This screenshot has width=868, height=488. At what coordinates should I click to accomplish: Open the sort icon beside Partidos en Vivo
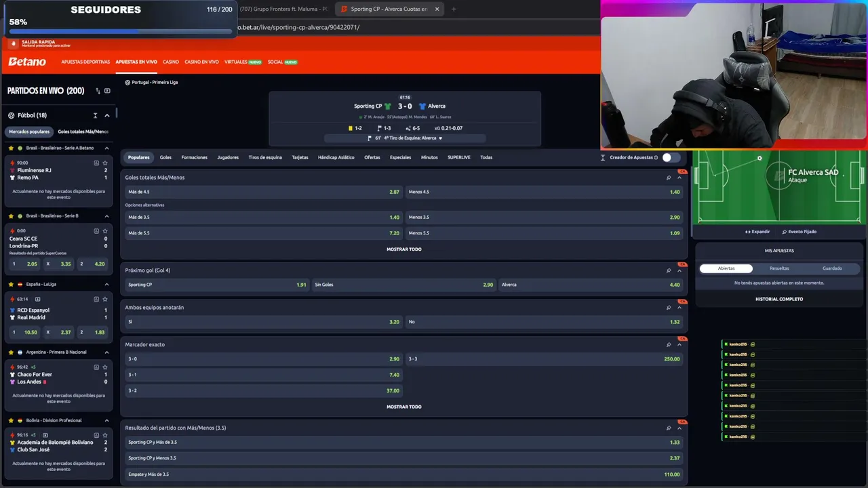coord(98,91)
